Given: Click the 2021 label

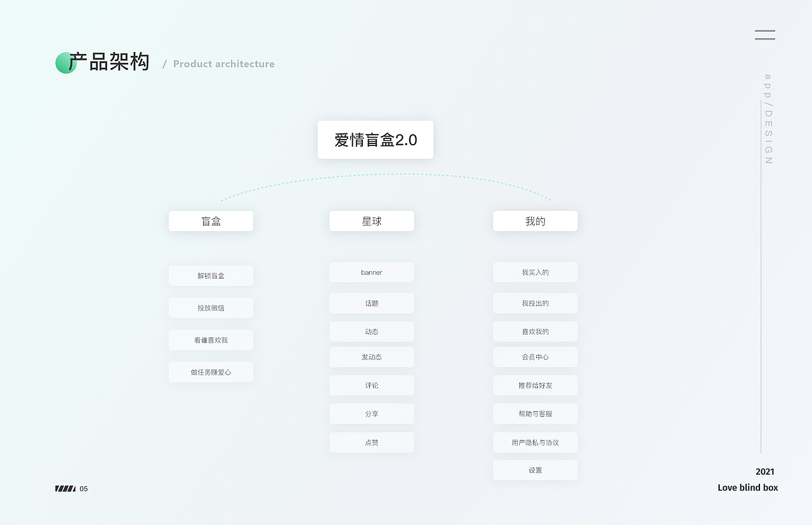Looking at the screenshot, I should click(x=765, y=472).
